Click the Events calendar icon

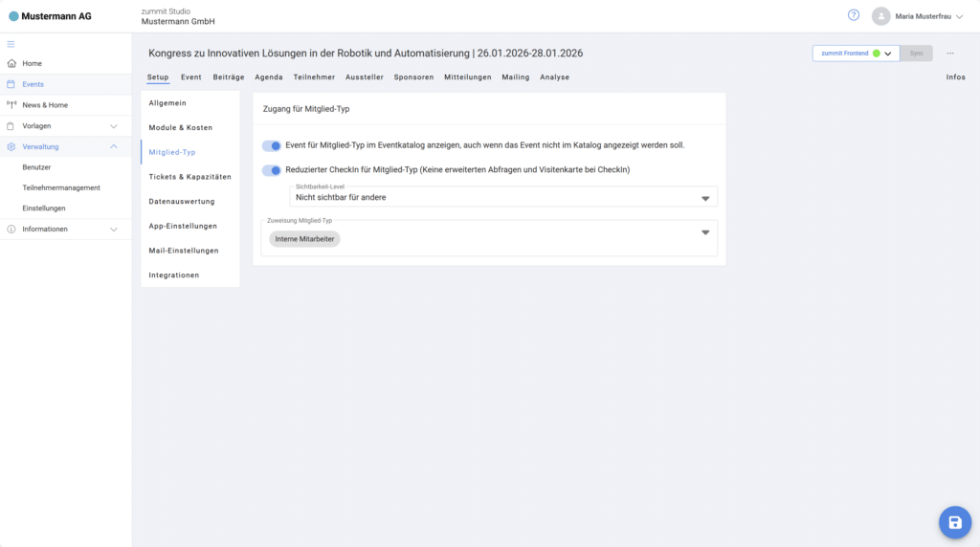[x=11, y=84]
